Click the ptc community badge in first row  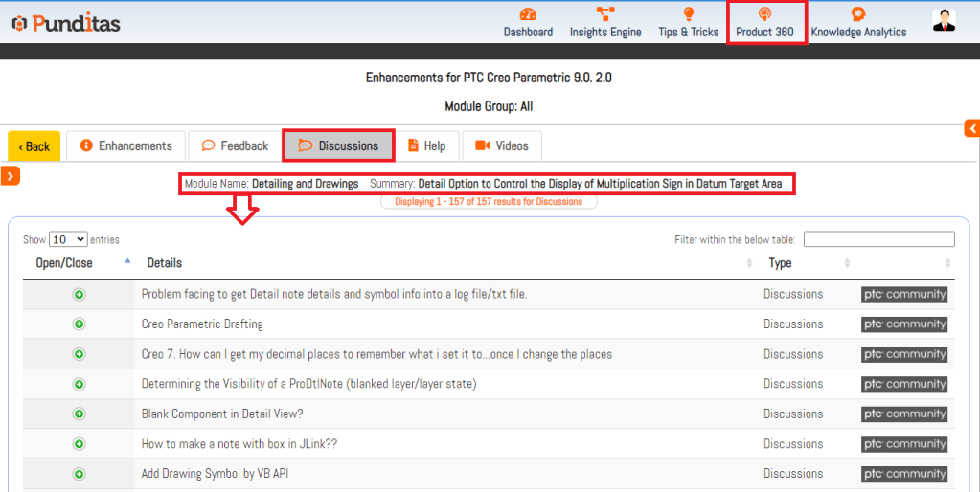pos(904,295)
